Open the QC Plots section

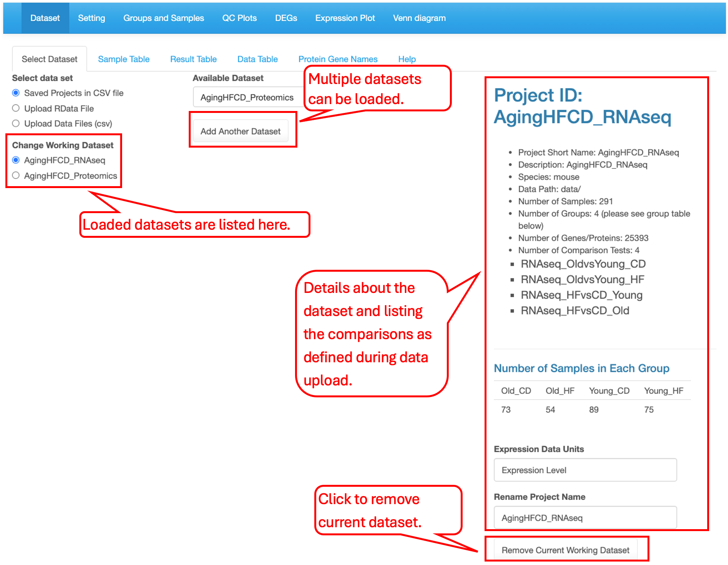[x=239, y=18]
